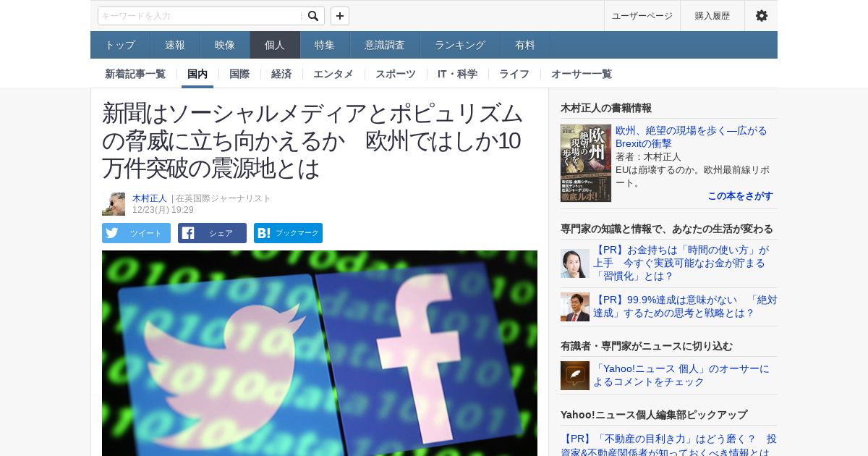
Task: Click 在英国際ジャーナリスト author title text
Action: point(224,198)
